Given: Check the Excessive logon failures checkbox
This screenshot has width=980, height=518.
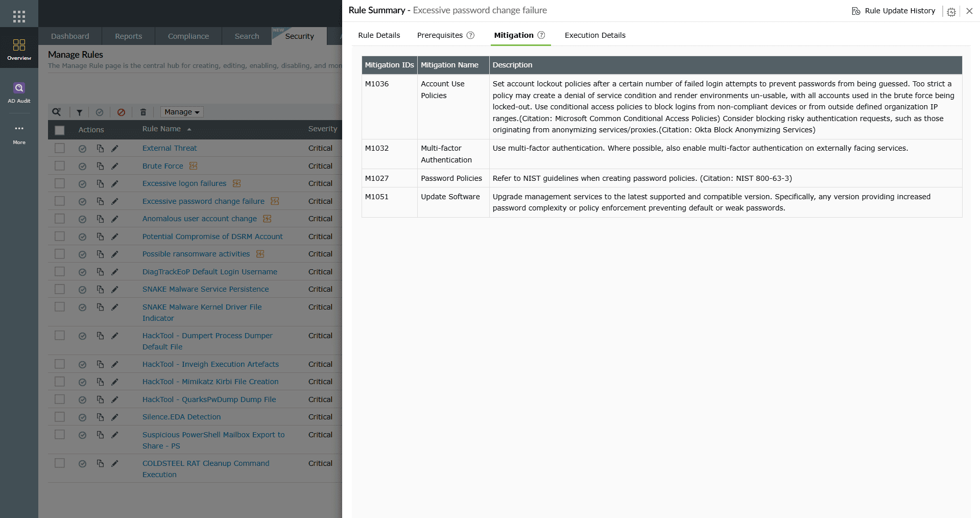Looking at the screenshot, I should pos(60,183).
